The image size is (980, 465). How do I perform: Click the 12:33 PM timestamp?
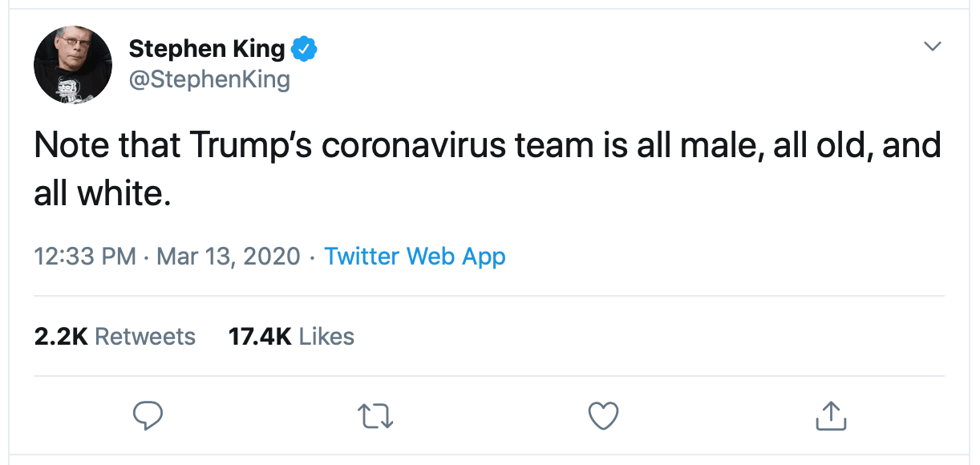point(84,257)
